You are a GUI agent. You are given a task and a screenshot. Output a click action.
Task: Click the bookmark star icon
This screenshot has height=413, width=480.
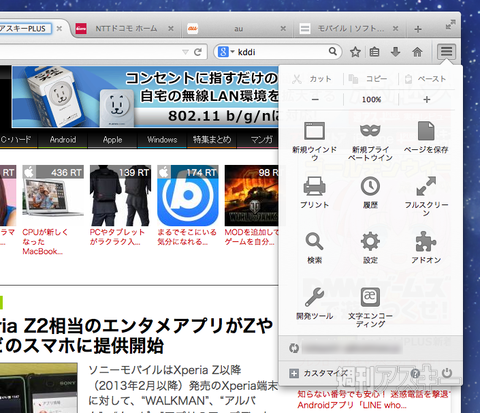pyautogui.click(x=355, y=52)
